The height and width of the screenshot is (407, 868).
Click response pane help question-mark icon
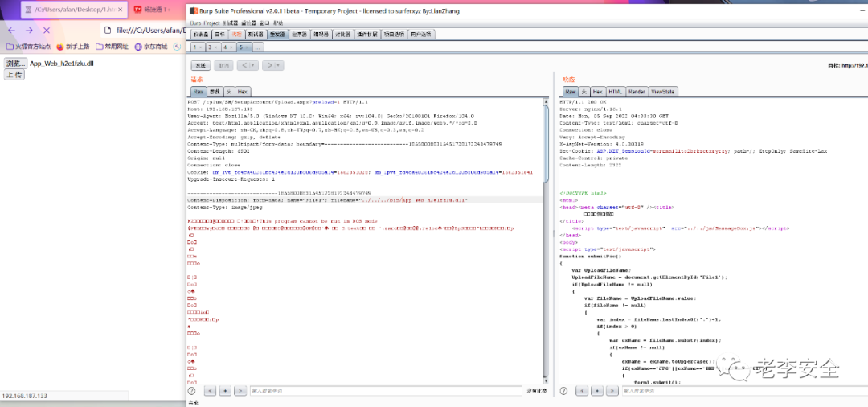click(563, 391)
